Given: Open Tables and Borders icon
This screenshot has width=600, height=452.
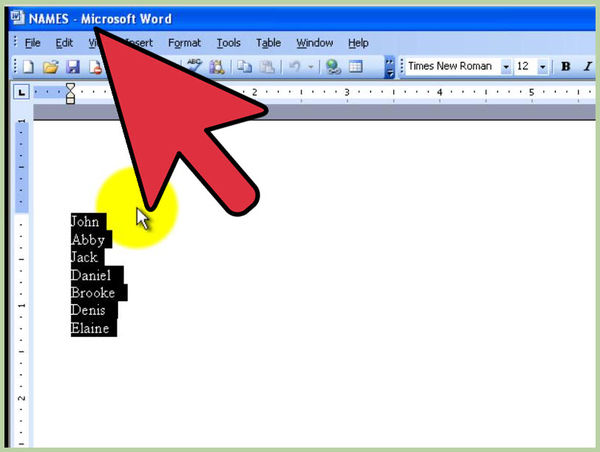Looking at the screenshot, I should tap(356, 67).
